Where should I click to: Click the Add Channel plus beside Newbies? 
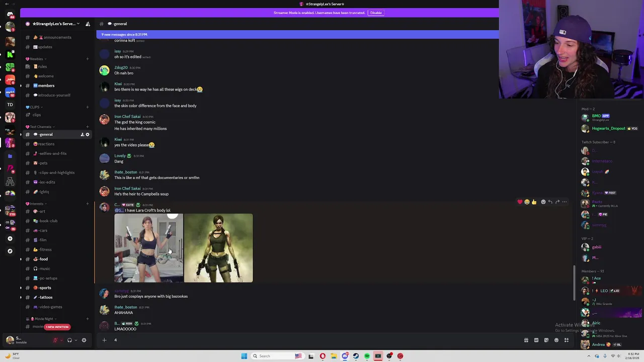click(x=87, y=59)
